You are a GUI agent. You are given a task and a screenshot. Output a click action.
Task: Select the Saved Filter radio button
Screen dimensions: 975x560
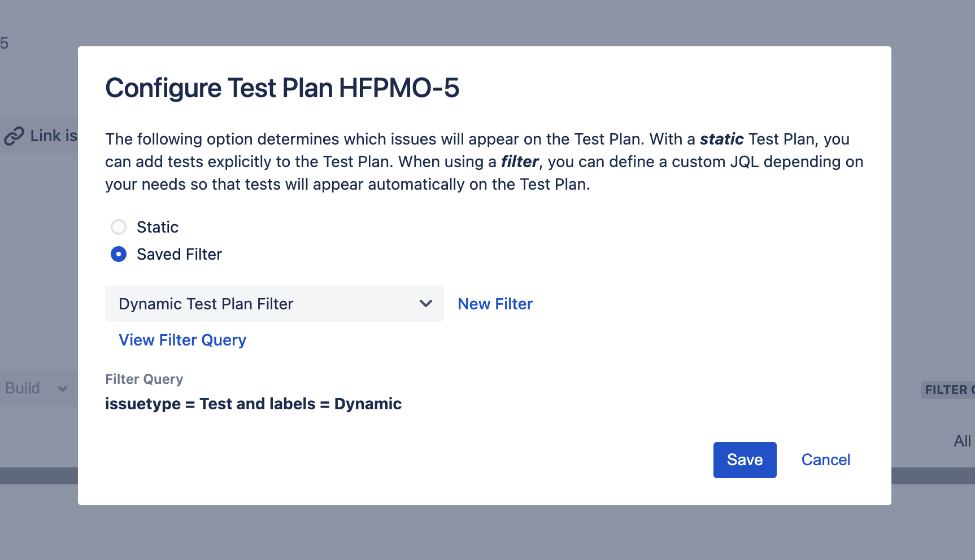click(x=119, y=254)
